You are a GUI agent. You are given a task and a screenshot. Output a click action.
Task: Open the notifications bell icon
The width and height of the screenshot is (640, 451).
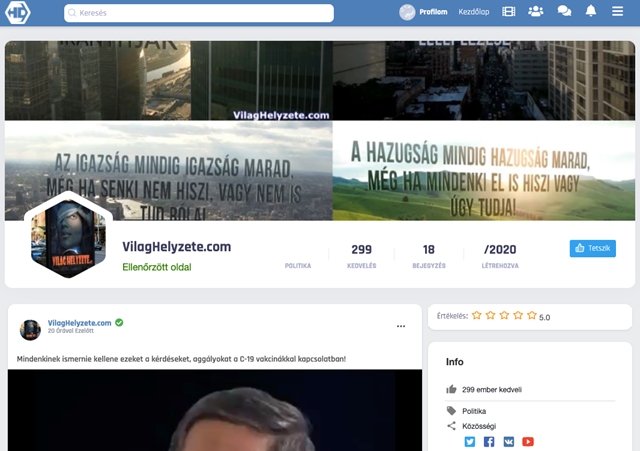click(591, 11)
